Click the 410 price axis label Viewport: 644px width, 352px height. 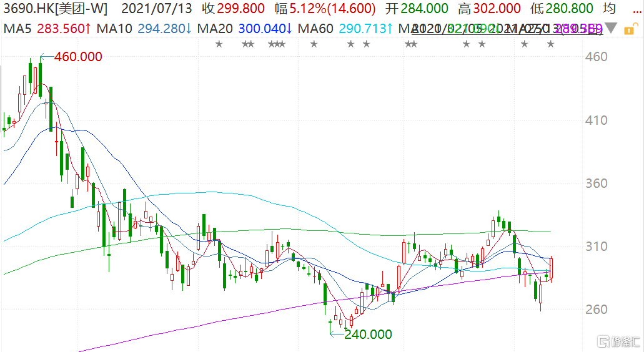pyautogui.click(x=596, y=120)
